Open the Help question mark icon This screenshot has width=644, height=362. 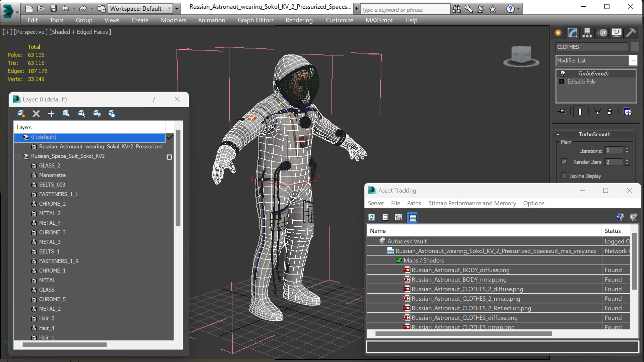510,9
